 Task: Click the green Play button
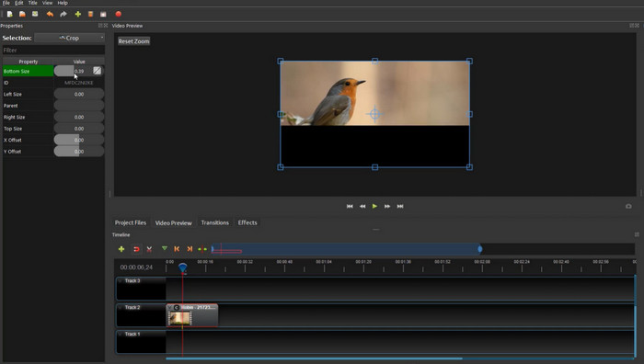(x=374, y=207)
